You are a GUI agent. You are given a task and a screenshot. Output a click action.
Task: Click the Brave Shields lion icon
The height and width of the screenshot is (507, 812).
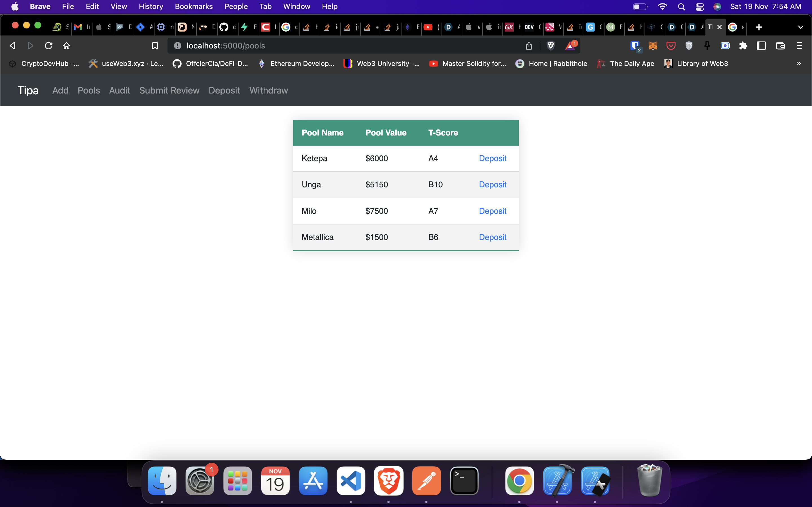[551, 46]
